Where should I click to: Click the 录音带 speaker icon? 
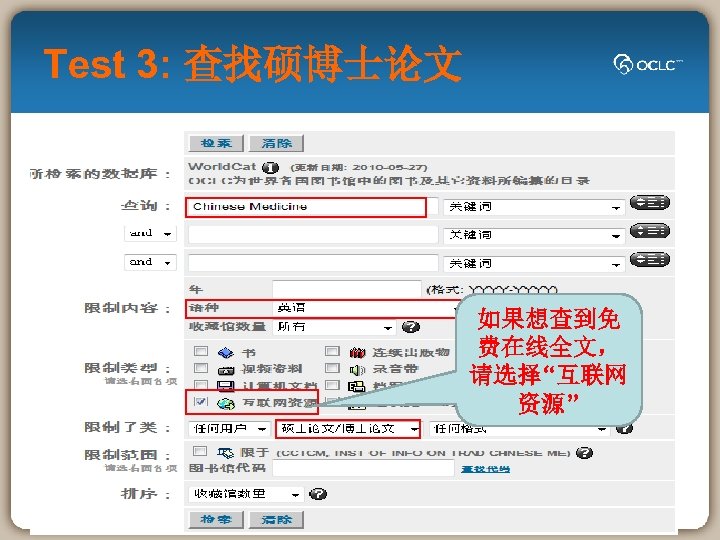357,370
